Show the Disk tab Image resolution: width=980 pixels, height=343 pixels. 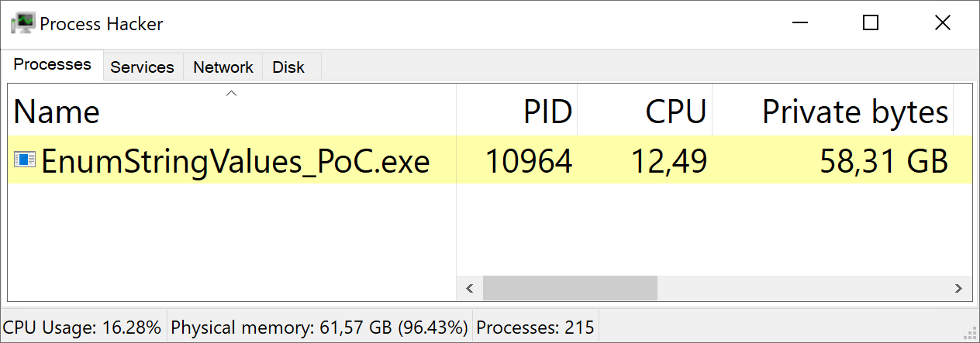click(288, 67)
